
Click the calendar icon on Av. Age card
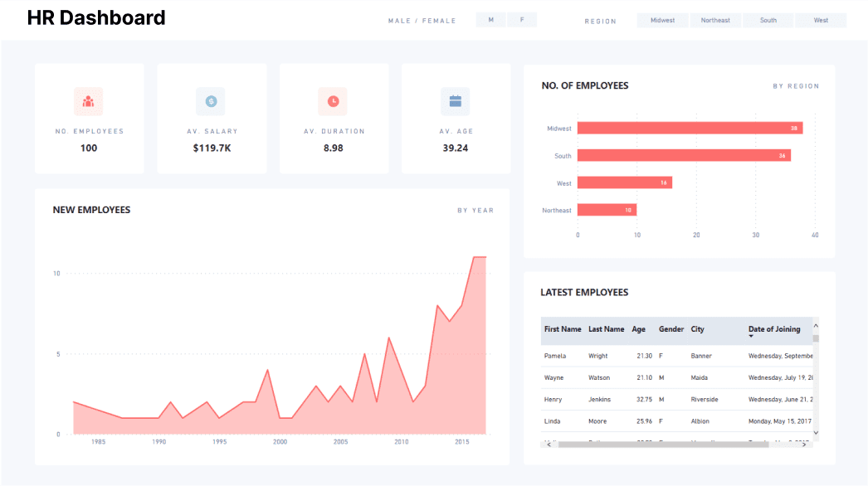pyautogui.click(x=456, y=101)
